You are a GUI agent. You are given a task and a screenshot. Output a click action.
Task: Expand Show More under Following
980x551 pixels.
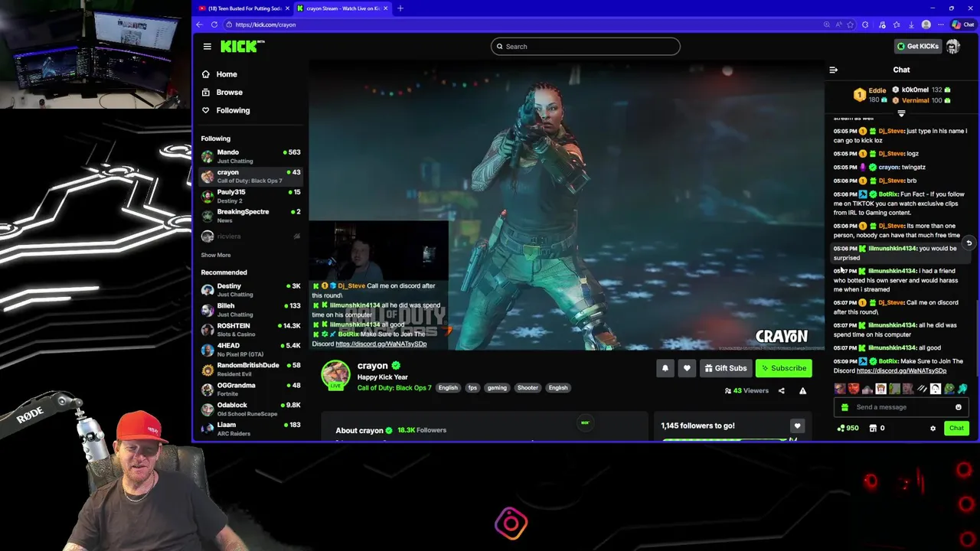(x=216, y=255)
